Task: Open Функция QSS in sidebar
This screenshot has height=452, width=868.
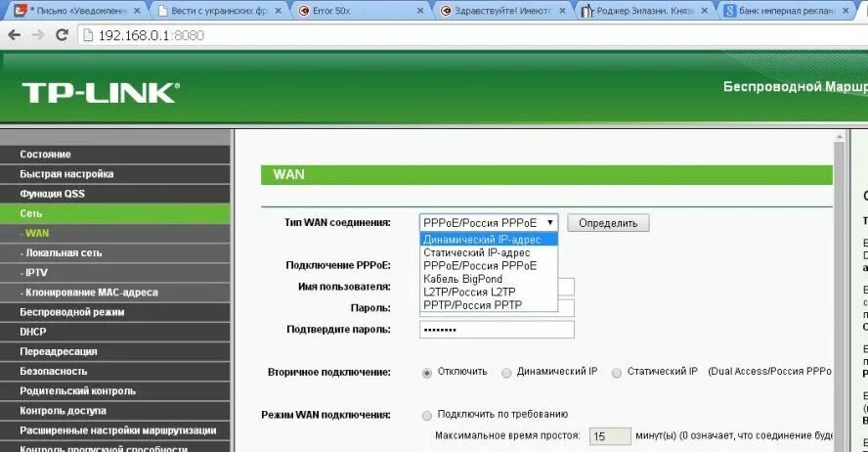Action: click(x=115, y=194)
